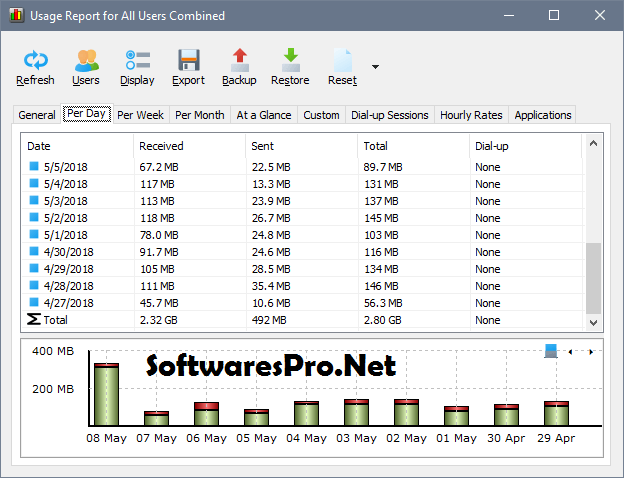624x478 pixels.
Task: Click the blue square icon for 4/30/2018
Action: 34,251
